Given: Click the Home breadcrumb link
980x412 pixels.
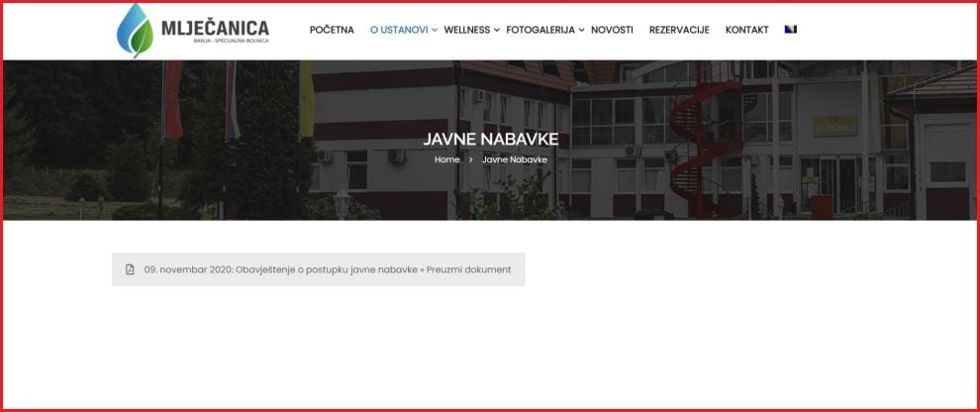Looking at the screenshot, I should coord(446,159).
